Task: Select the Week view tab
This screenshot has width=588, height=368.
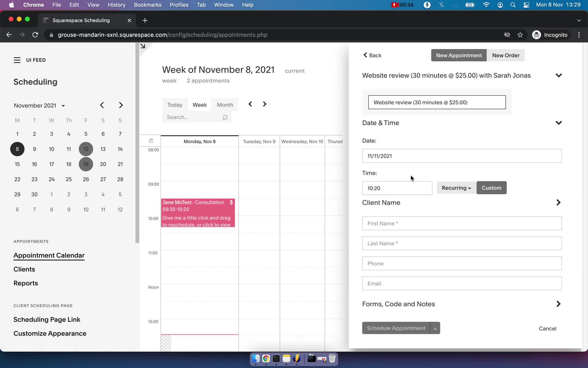Action: 199,105
